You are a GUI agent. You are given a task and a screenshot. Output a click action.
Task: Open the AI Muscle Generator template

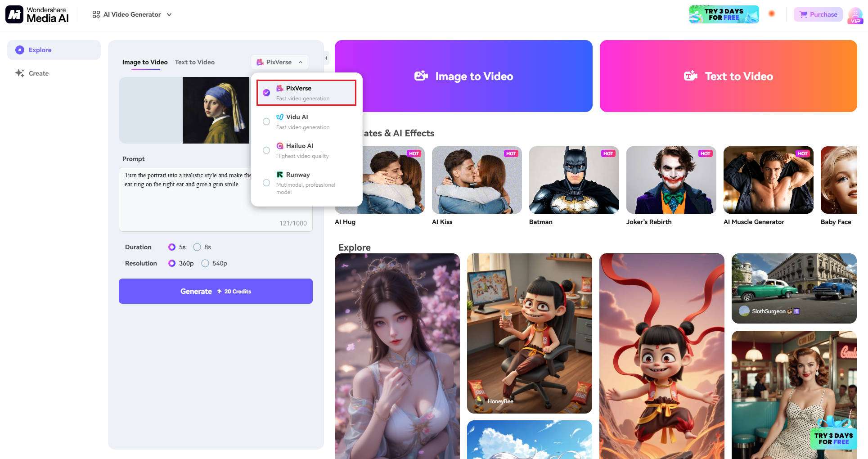pyautogui.click(x=769, y=180)
